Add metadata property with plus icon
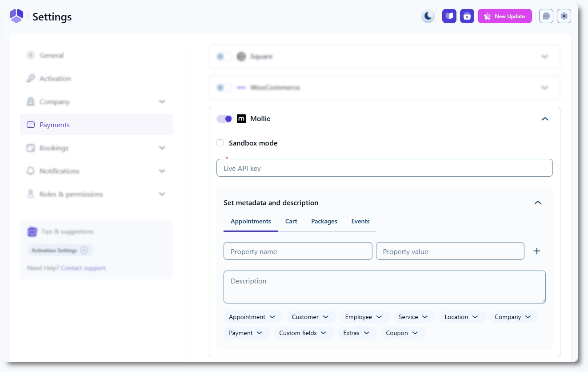The image size is (588, 372). pos(536,251)
